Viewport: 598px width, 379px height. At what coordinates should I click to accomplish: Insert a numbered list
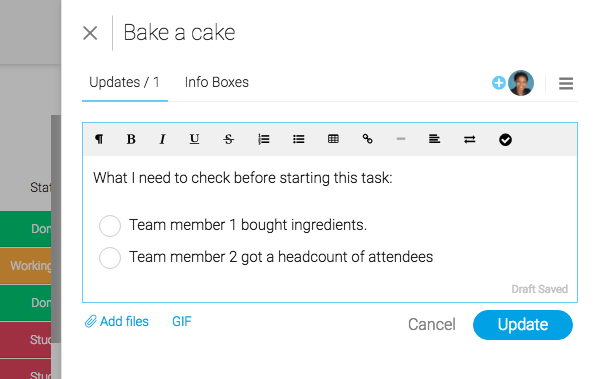coord(264,139)
